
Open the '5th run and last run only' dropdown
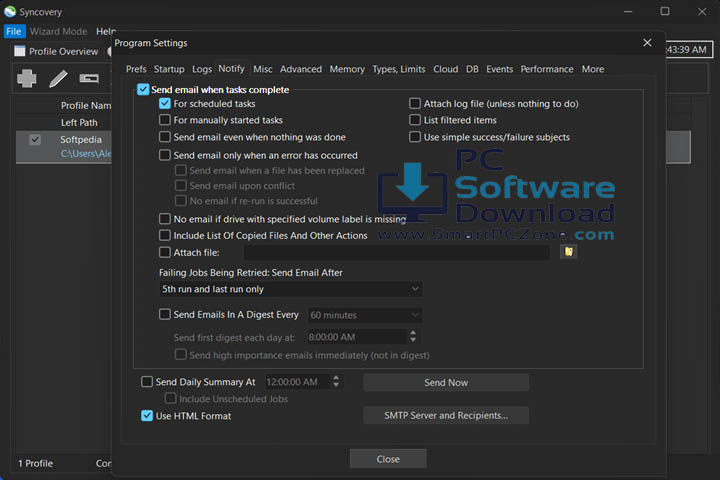(x=290, y=289)
